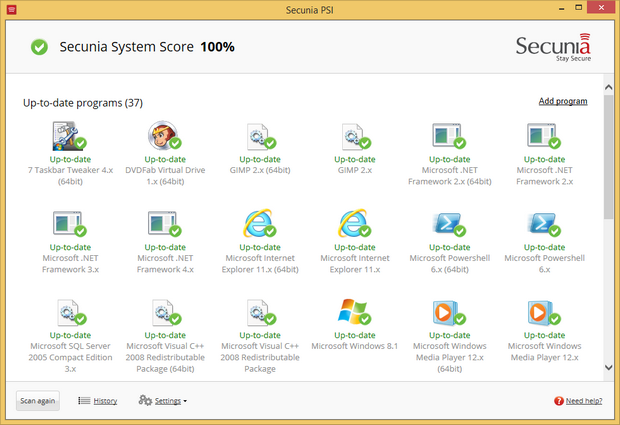Click the scrollbar down arrow
The image size is (620, 425).
tap(609, 367)
